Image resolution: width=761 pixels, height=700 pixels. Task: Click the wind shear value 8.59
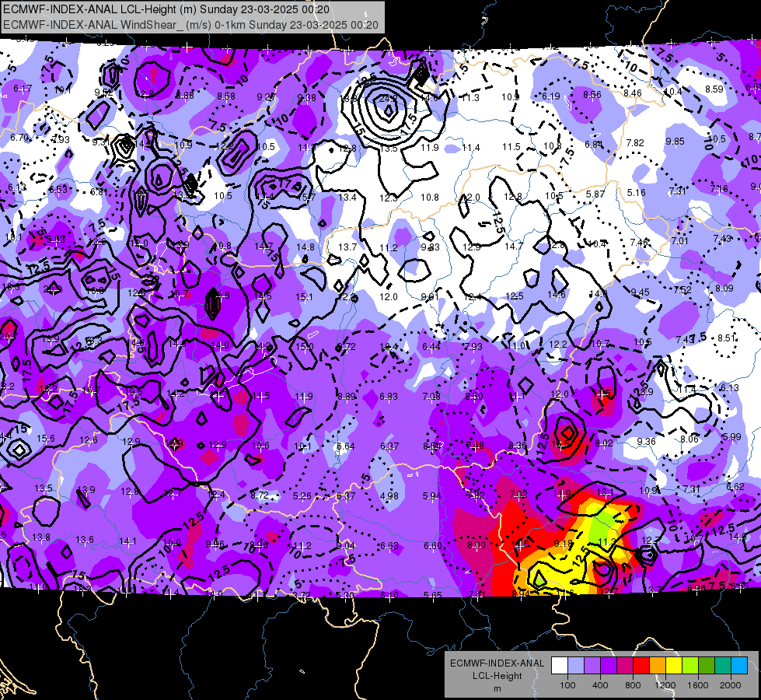[714, 89]
